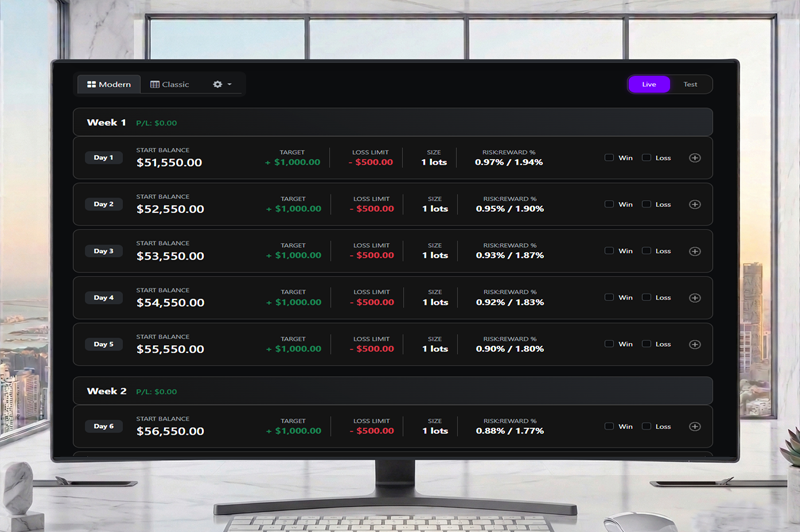This screenshot has height=532, width=800.
Task: Click the 0.95% / 1.90% risk:reward value
Action: coord(510,209)
